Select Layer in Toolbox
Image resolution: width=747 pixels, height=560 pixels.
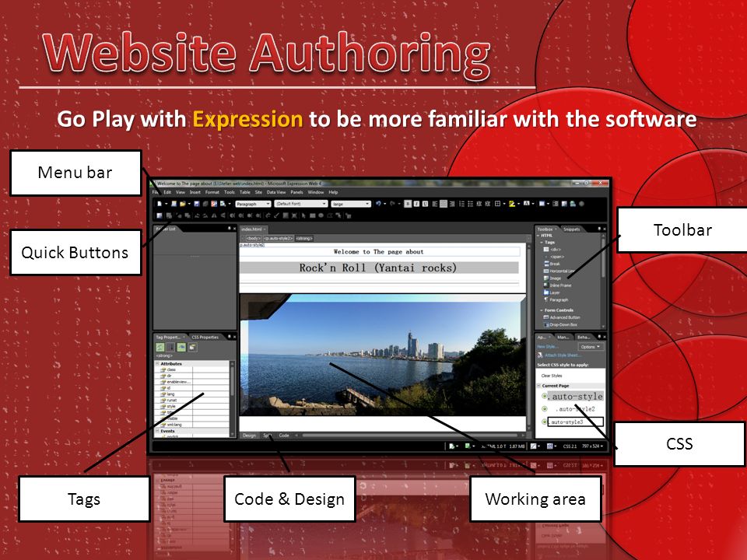click(552, 292)
